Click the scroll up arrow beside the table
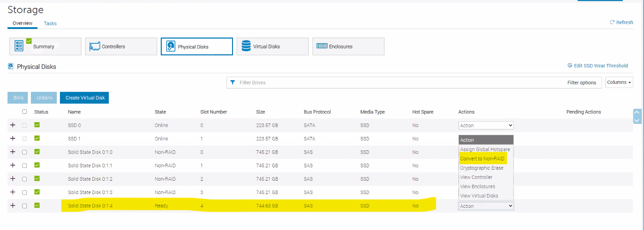644x230 pixels. 637,112
